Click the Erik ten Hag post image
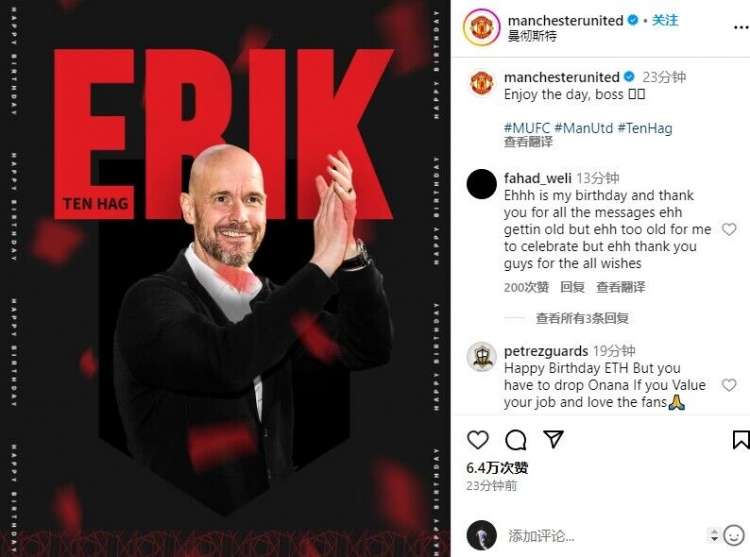Viewport: 750px width, 557px height. (225, 278)
